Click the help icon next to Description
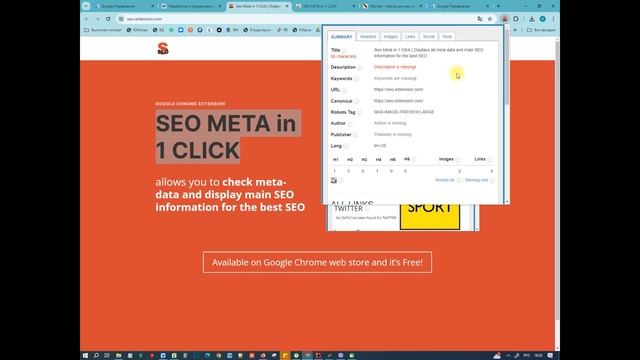 coord(360,67)
